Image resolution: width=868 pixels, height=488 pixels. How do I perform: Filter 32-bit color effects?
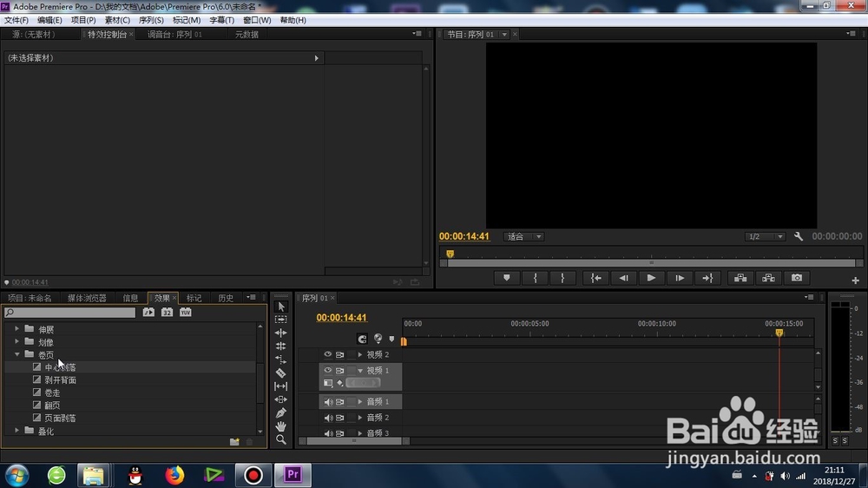click(167, 313)
